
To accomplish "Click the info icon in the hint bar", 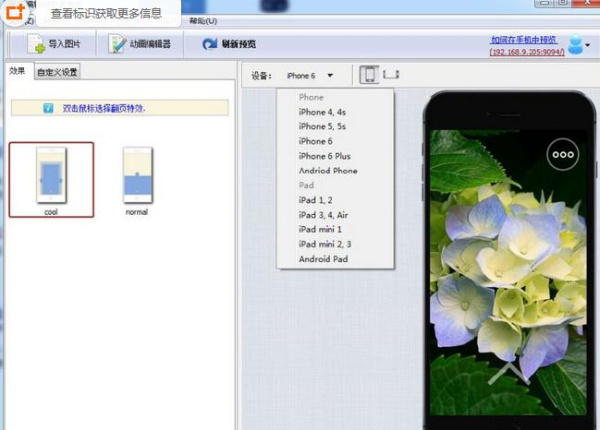I will coord(47,108).
